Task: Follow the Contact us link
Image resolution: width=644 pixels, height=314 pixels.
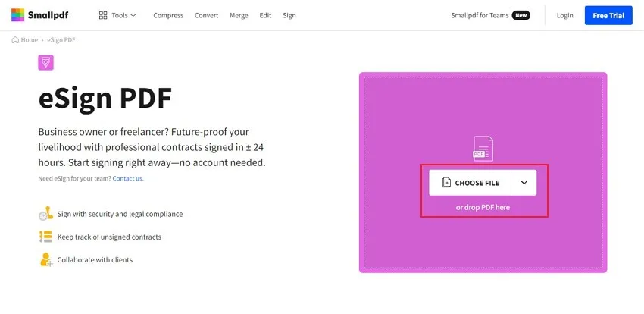Action: (x=127, y=178)
